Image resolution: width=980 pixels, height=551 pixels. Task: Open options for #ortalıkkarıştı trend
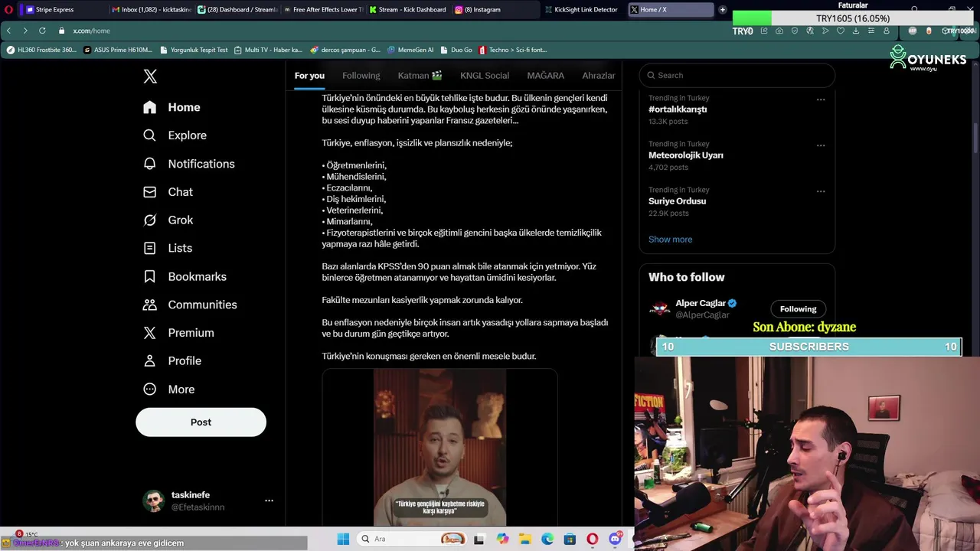pos(821,99)
